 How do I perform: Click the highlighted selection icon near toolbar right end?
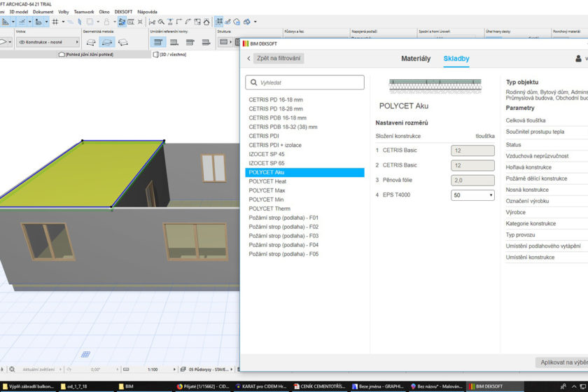[218, 22]
